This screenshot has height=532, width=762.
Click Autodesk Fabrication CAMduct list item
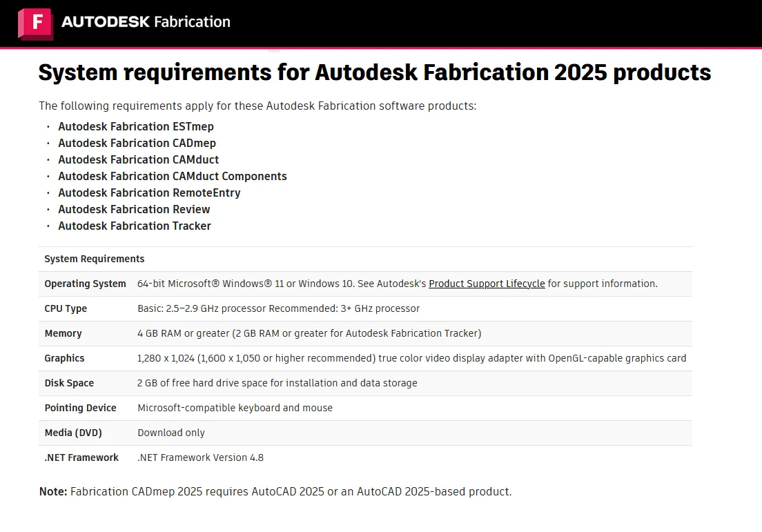(x=138, y=160)
